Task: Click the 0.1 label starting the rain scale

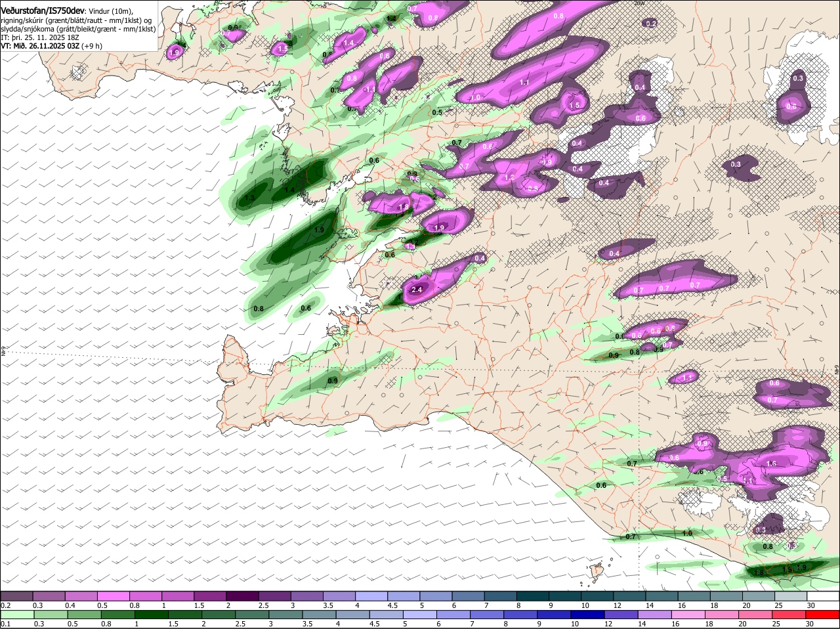Action: coord(5,624)
